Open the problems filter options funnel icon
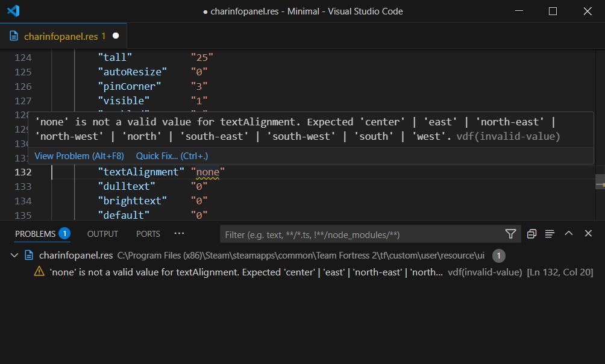Viewport: 605px width, 364px height. click(510, 234)
